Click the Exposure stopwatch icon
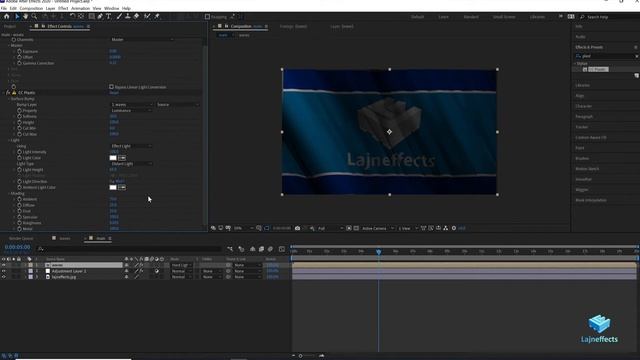 tap(19, 51)
